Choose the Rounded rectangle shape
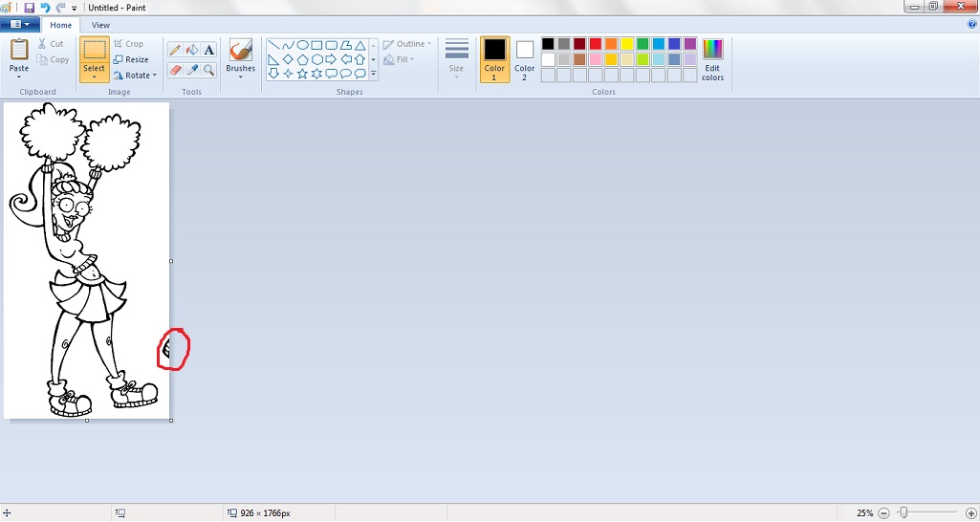Viewport: 980px width, 522px height. click(x=331, y=46)
